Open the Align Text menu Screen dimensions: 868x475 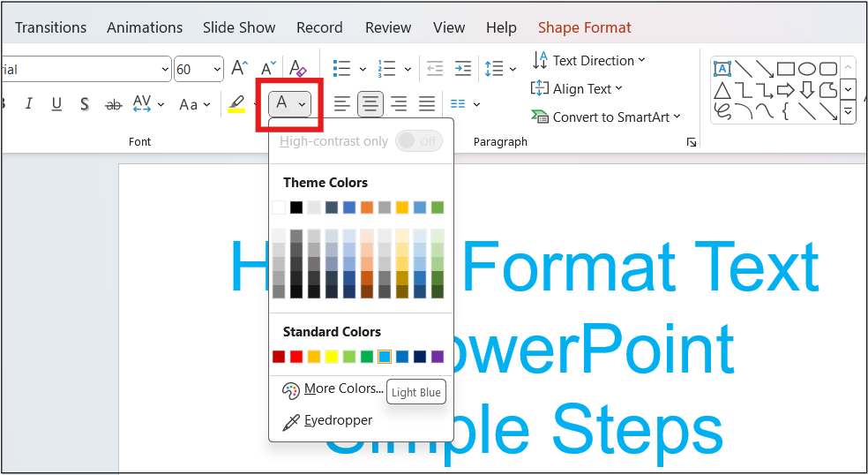point(576,88)
